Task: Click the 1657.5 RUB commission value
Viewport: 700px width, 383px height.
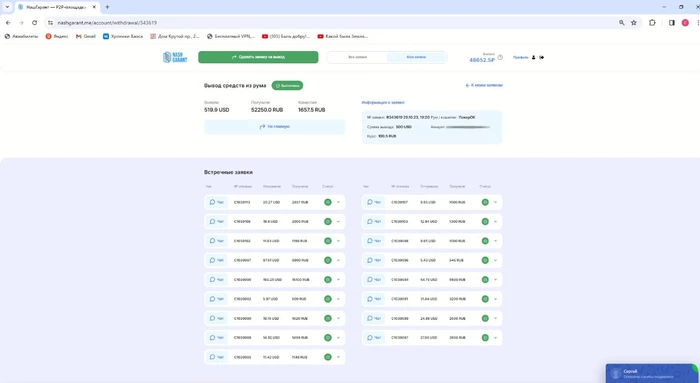Action: coord(312,110)
